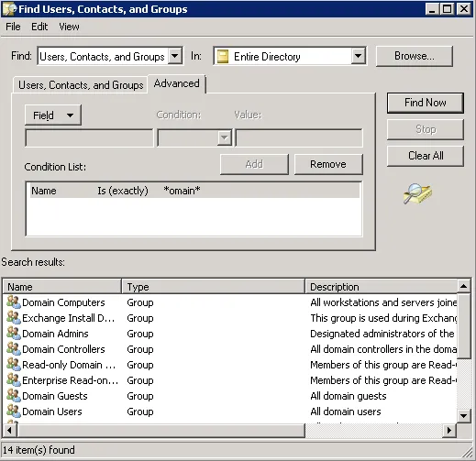This screenshot has width=476, height=461.
Task: Click the results scroll down arrow
Action: click(x=464, y=416)
